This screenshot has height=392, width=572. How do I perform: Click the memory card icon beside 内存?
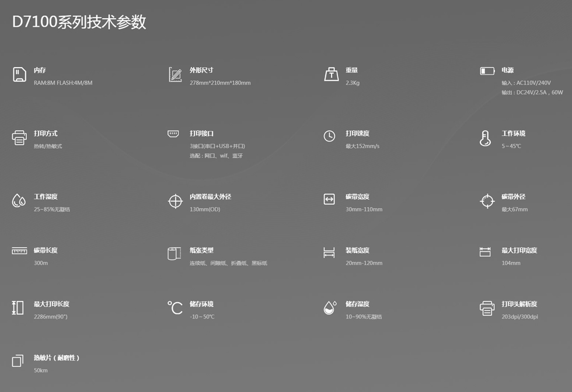19,75
